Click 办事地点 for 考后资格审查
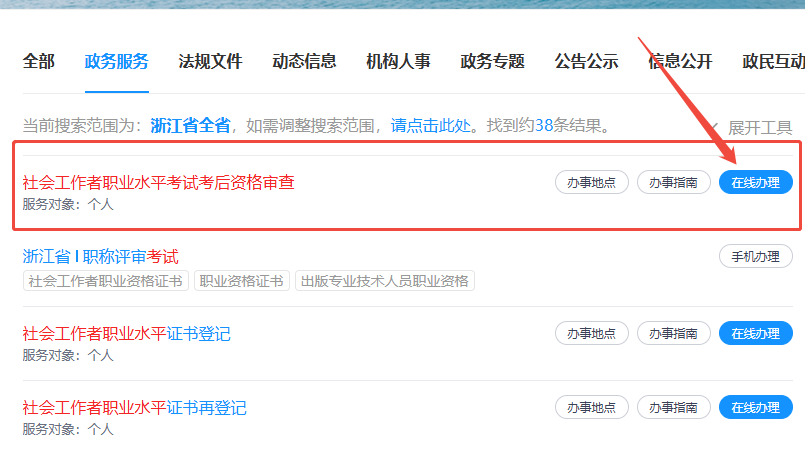 (x=591, y=182)
